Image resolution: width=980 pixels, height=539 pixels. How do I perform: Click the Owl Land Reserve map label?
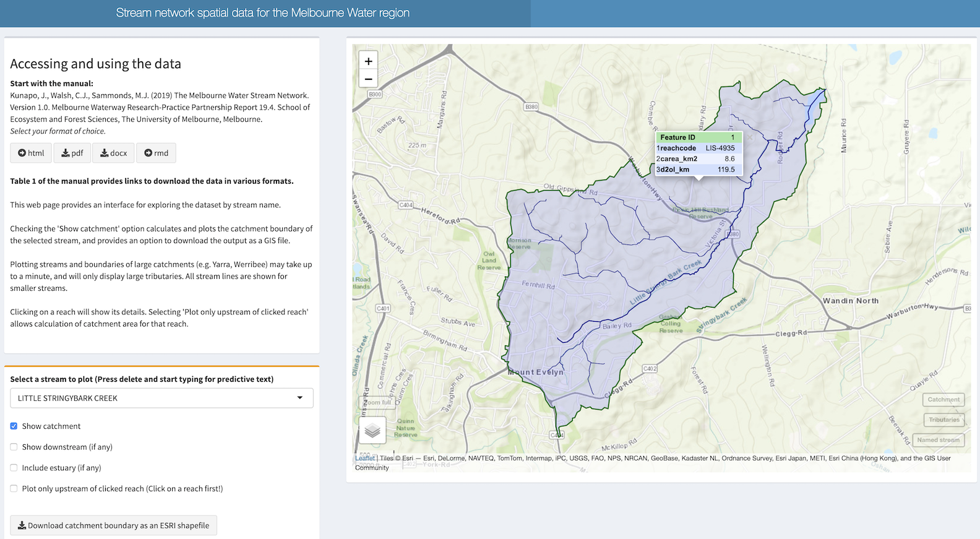[489, 261]
